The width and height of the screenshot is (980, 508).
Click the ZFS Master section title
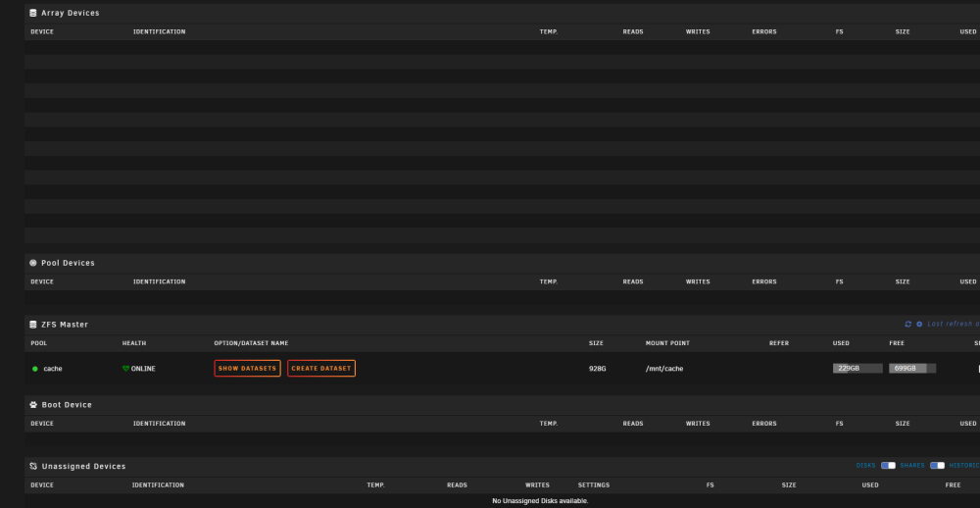pos(65,324)
